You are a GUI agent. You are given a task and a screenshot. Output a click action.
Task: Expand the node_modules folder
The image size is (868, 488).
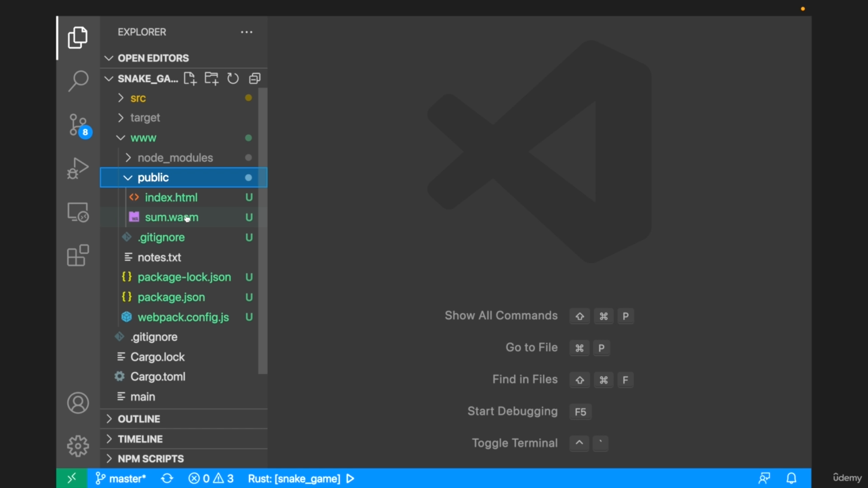(x=174, y=158)
